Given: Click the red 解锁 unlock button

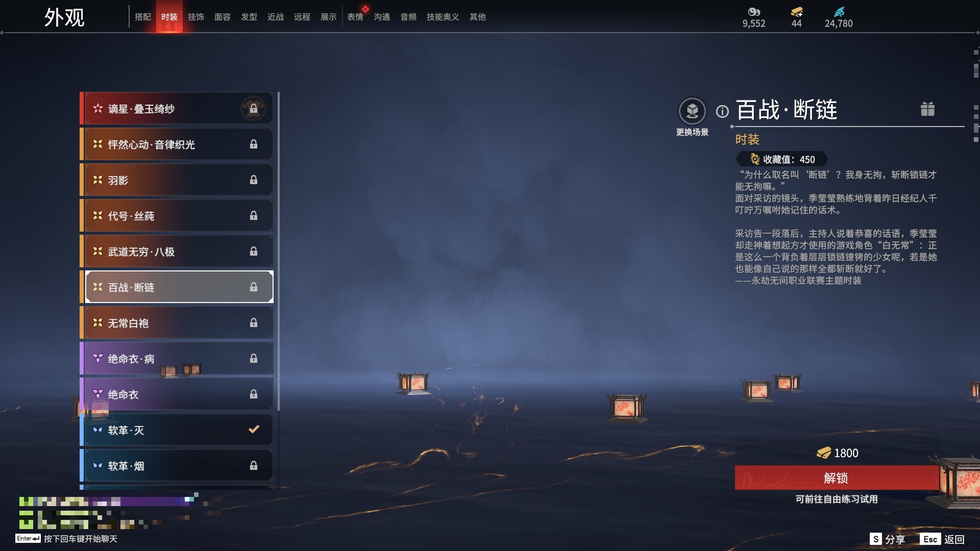Looking at the screenshot, I should tap(837, 478).
